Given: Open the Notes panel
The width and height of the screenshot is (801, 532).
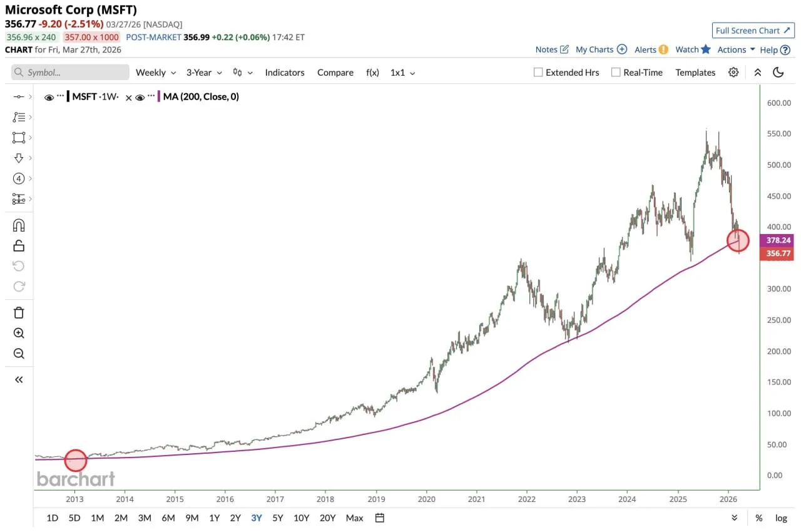Looking at the screenshot, I should coord(551,49).
